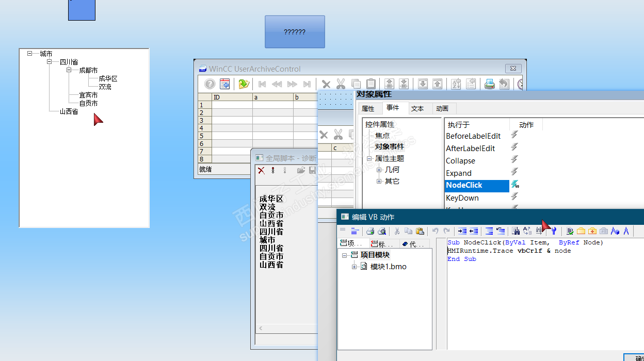Expand 模块1.bmo module node
644x361 pixels.
pos(355,267)
